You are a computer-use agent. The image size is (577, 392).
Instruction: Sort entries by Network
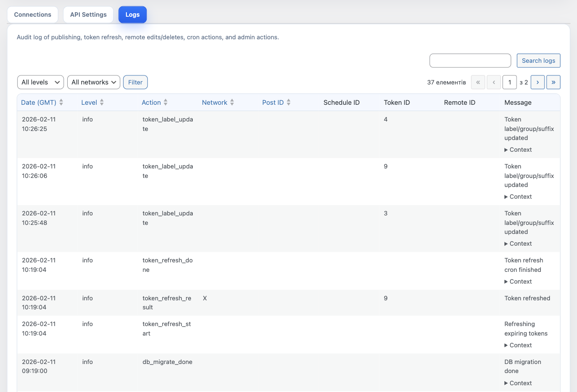pyautogui.click(x=218, y=102)
